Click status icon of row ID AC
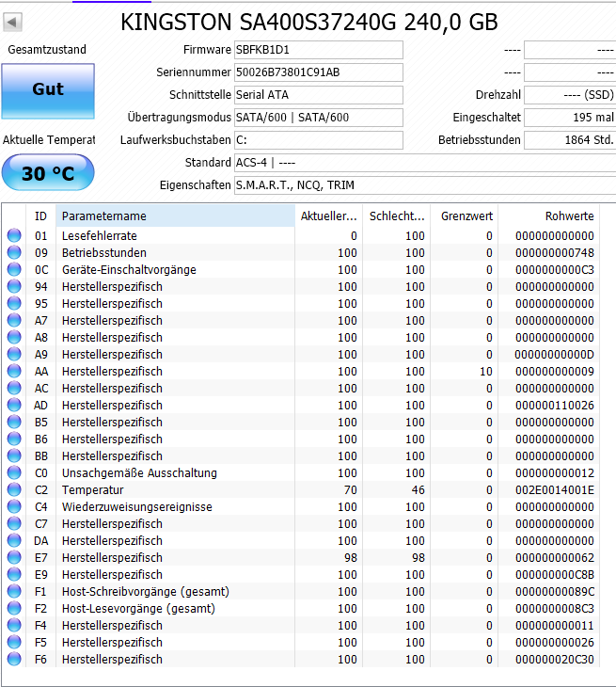This screenshot has height=687, width=616. (x=14, y=388)
